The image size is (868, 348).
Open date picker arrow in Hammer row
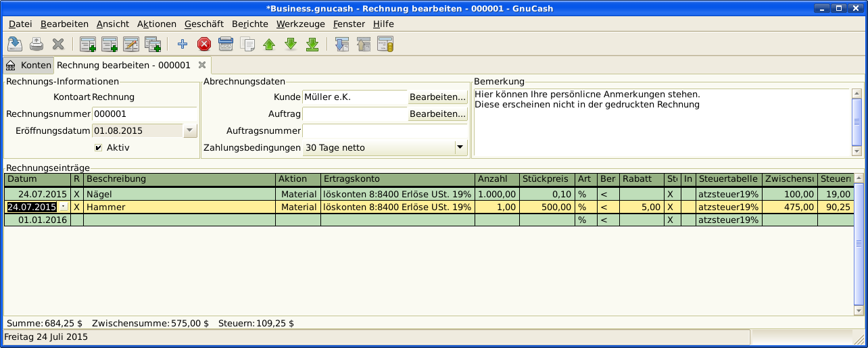point(64,207)
